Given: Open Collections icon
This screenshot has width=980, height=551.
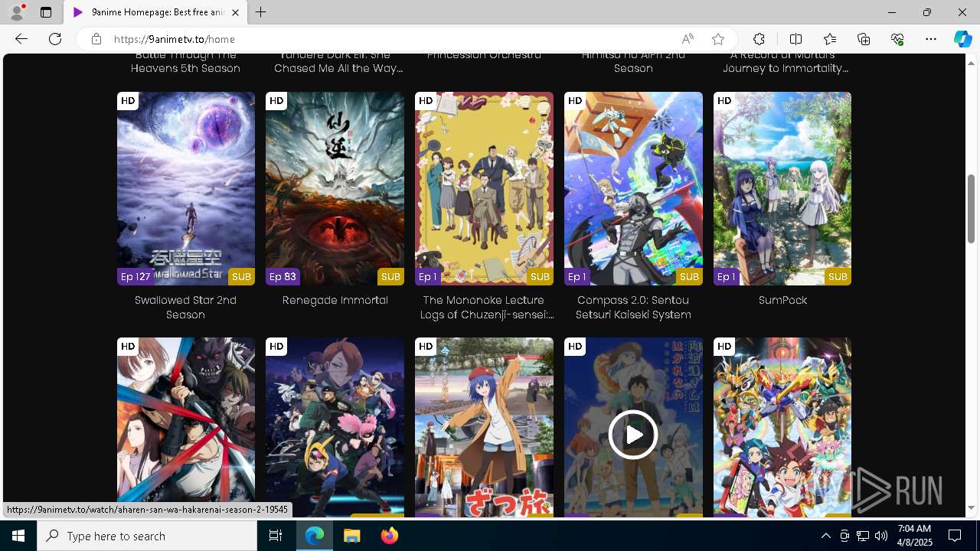Looking at the screenshot, I should click(x=864, y=39).
